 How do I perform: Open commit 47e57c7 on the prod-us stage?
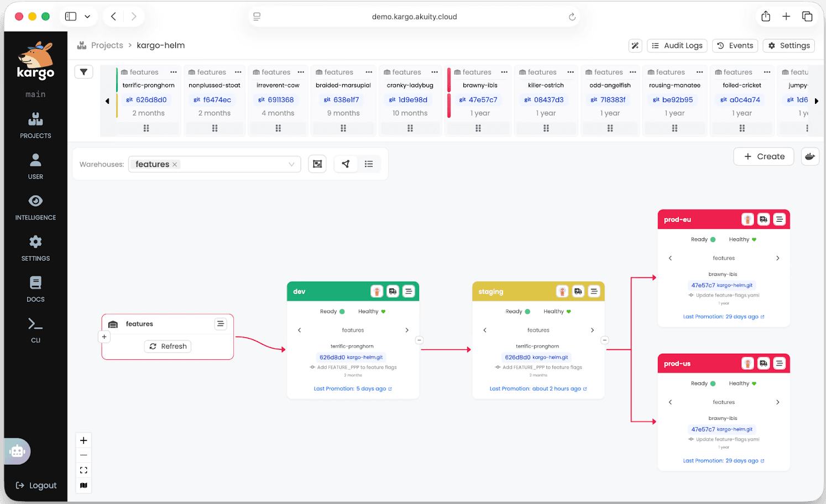722,429
